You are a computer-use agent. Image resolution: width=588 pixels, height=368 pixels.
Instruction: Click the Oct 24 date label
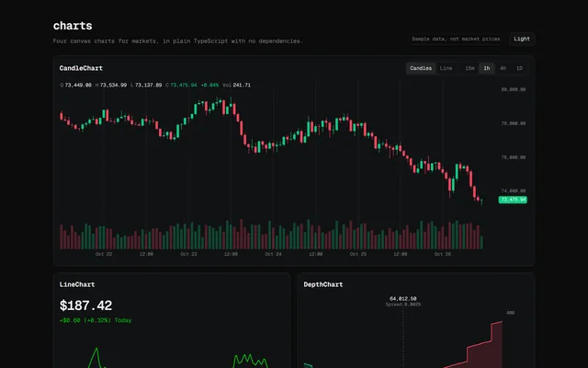pyautogui.click(x=274, y=254)
